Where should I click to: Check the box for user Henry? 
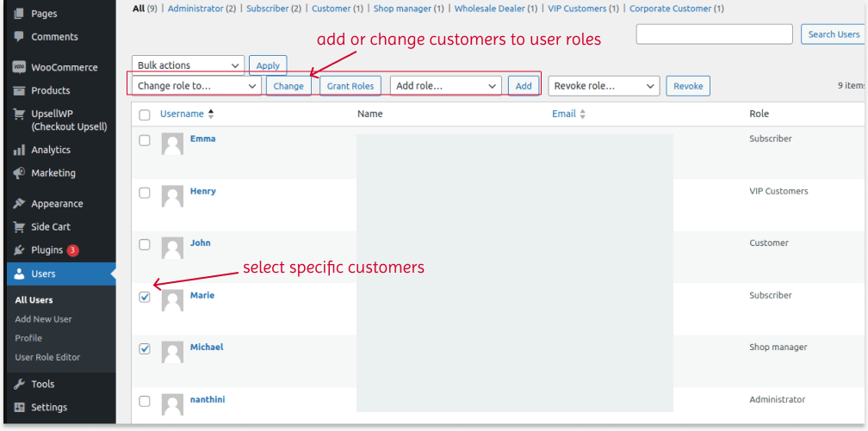tap(145, 193)
